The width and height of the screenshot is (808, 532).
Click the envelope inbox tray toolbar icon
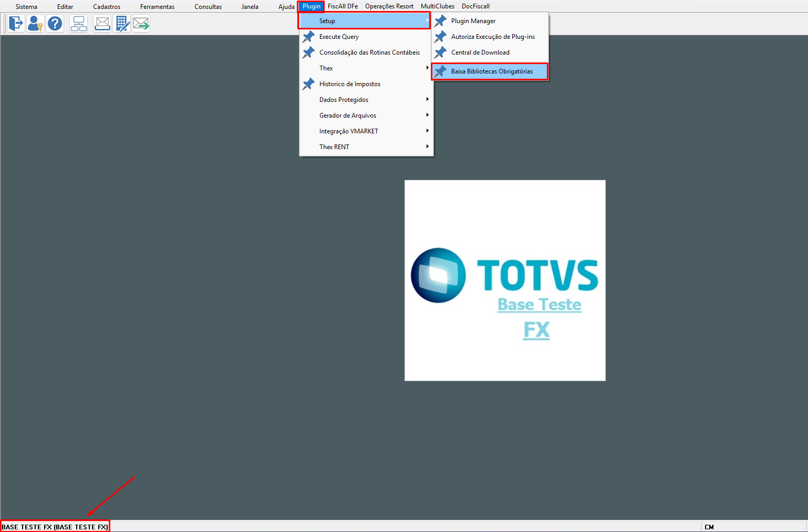pyautogui.click(x=102, y=24)
